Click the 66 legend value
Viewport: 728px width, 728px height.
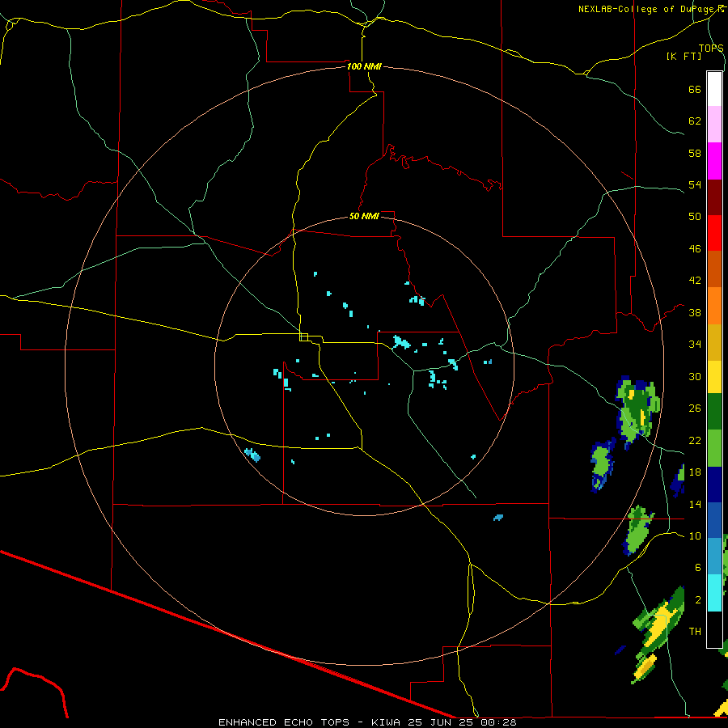point(695,89)
